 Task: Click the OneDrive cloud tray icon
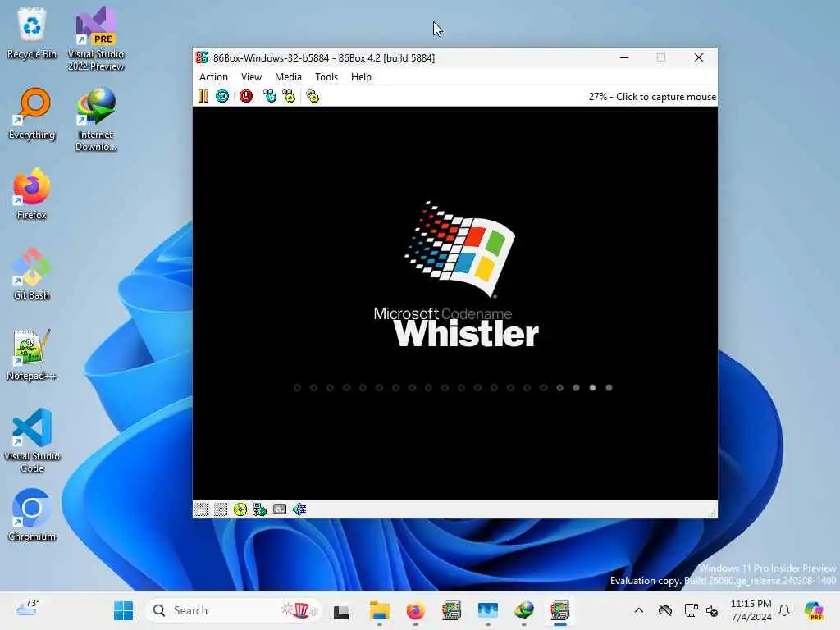(664, 610)
